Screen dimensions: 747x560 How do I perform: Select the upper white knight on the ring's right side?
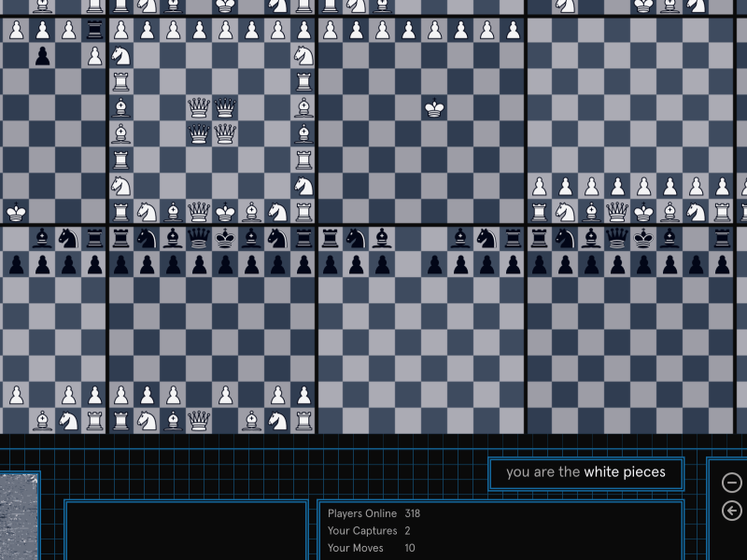(303, 56)
